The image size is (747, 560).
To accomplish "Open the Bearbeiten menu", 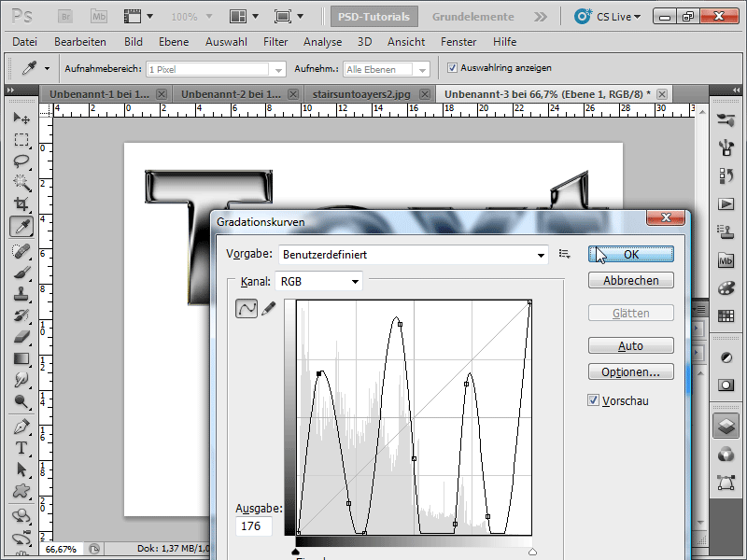I will [x=80, y=42].
